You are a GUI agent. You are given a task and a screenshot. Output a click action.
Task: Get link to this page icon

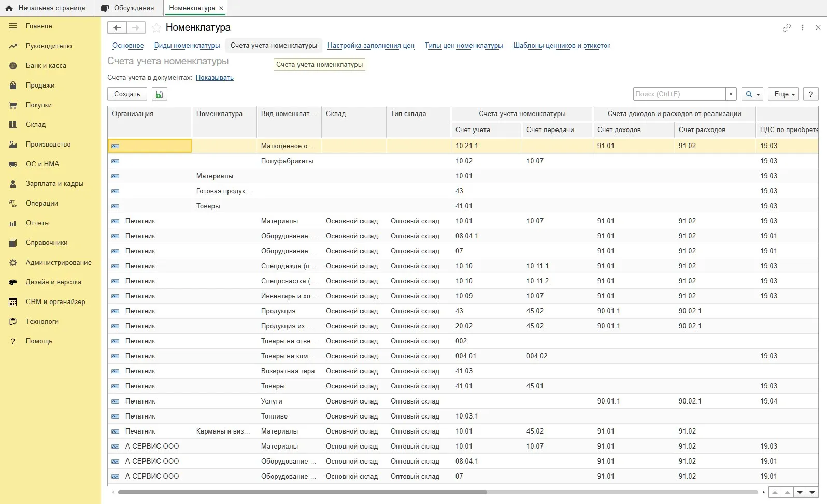(787, 27)
